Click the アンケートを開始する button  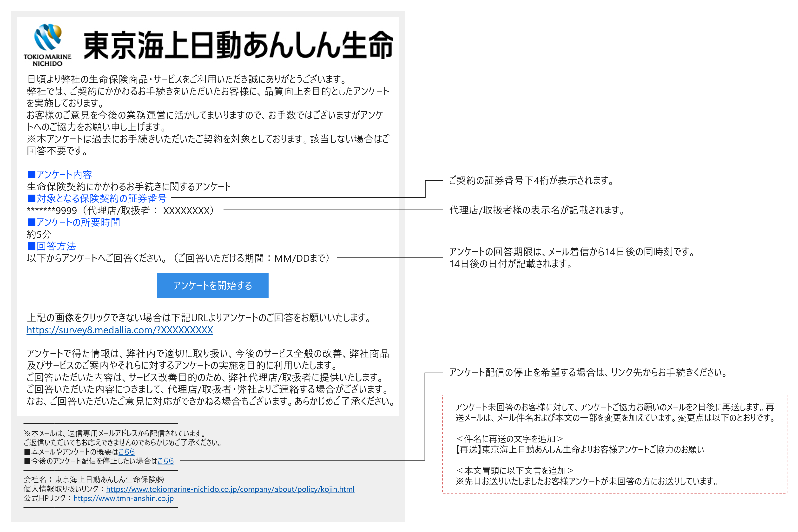pos(213,285)
